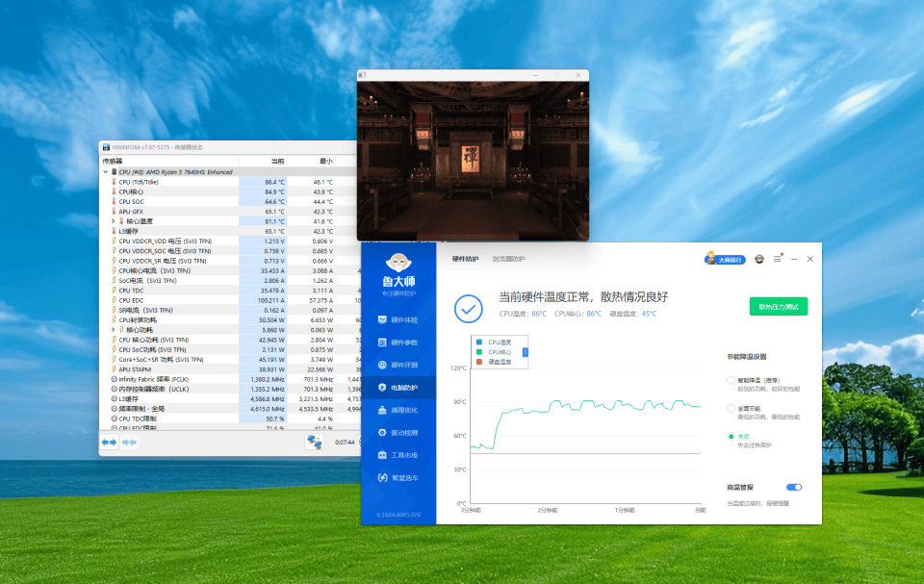Click the blue arrow on the chart legend
Image resolution: width=924 pixels, height=584 pixels.
526,352
